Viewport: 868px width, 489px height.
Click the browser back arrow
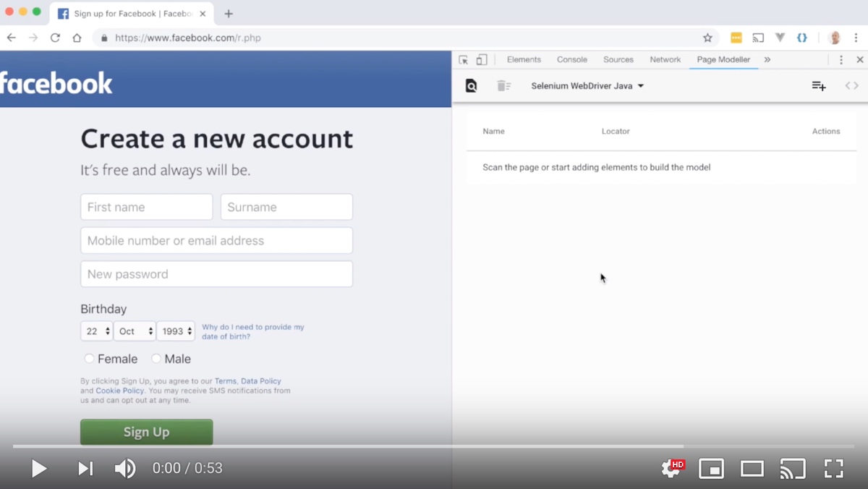(12, 38)
